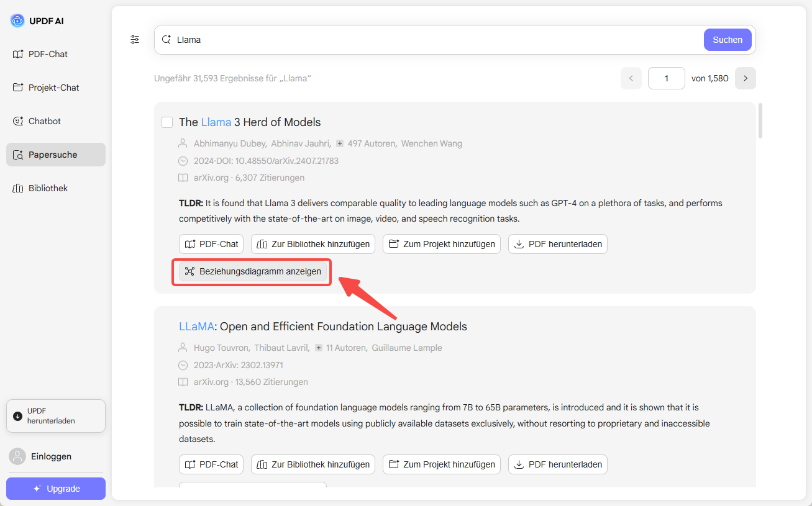
Task: Open "LLaMA: Open and Efficient Foundation Language Models" title
Action: point(323,327)
